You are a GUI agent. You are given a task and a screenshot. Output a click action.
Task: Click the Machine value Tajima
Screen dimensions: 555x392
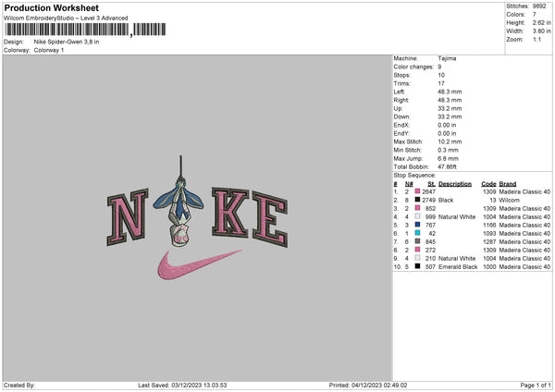pyautogui.click(x=447, y=58)
